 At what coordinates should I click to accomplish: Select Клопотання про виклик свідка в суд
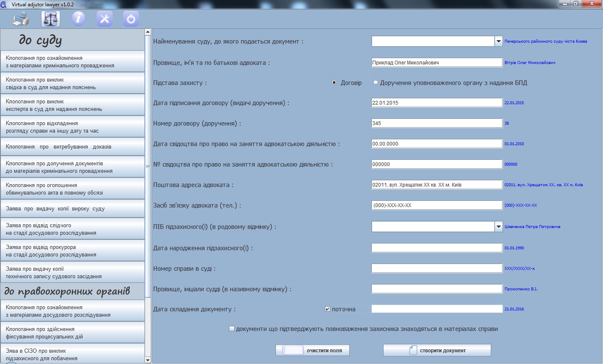(72, 84)
